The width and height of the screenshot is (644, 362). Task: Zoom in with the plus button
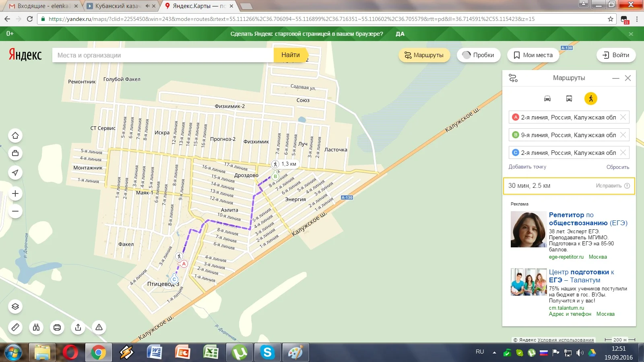pos(15,193)
